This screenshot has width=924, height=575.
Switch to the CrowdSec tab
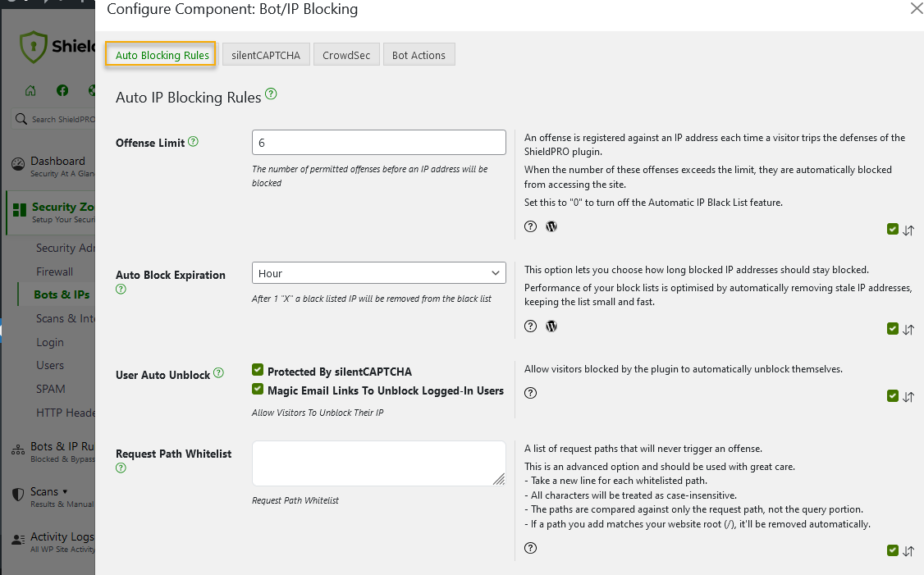tap(346, 54)
